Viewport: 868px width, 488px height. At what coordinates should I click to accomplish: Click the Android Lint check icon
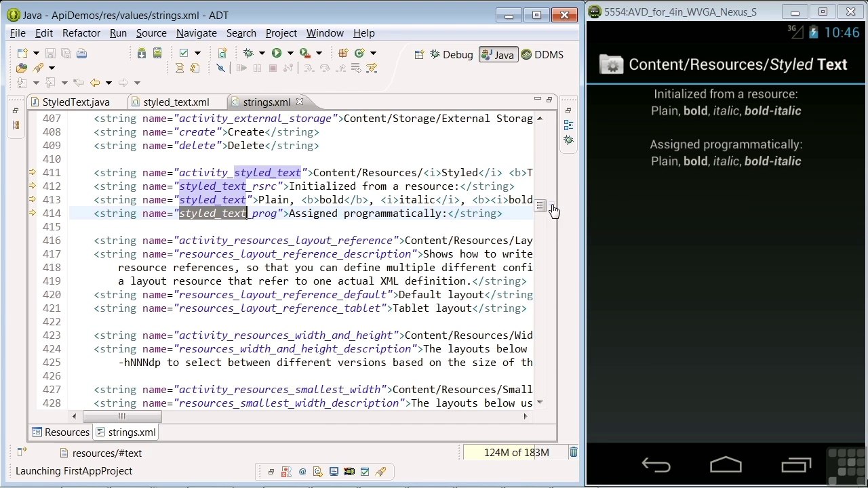click(184, 53)
